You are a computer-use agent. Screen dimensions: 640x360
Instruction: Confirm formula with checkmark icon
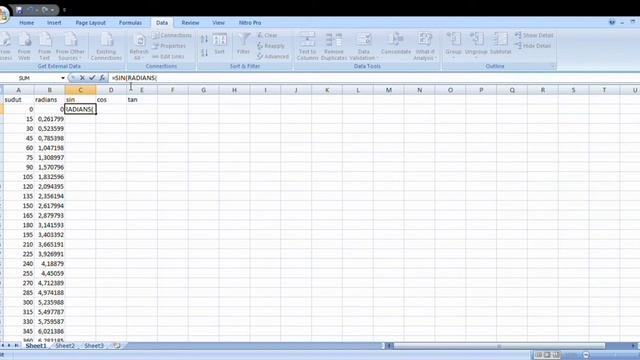[92, 78]
